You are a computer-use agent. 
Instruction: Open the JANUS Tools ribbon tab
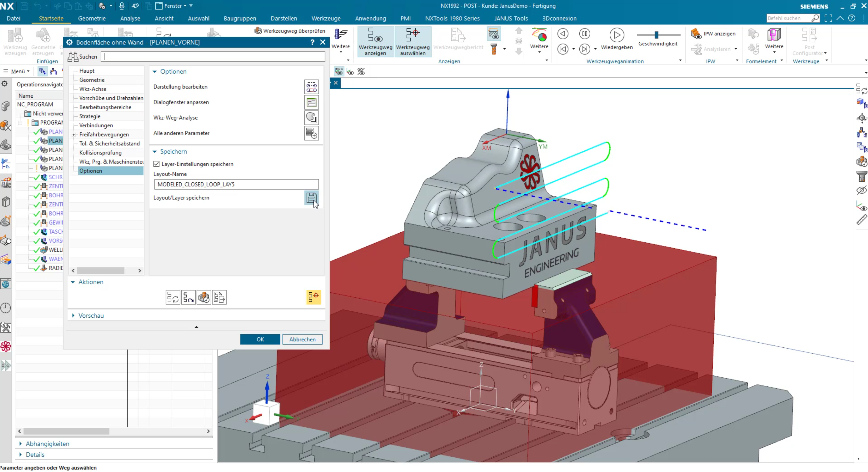(x=511, y=19)
